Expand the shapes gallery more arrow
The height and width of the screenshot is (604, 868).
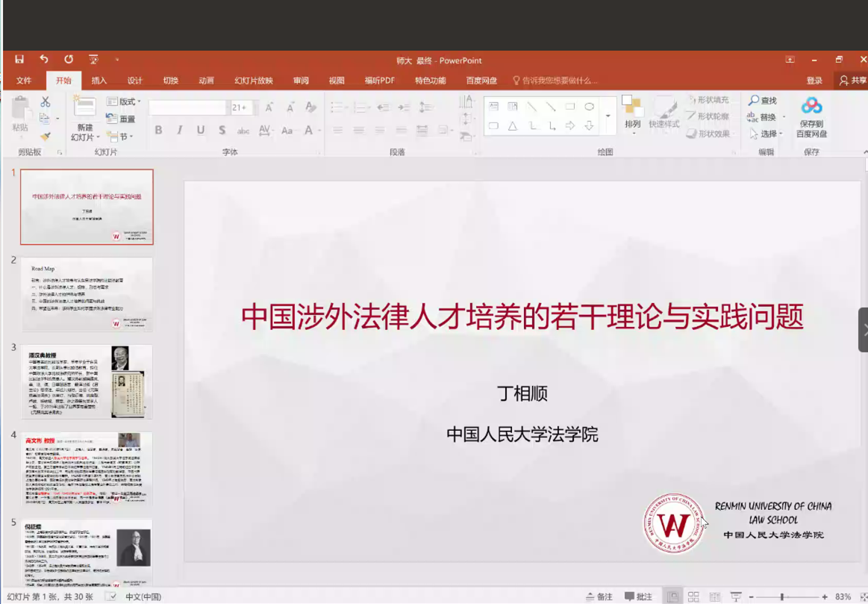point(608,116)
